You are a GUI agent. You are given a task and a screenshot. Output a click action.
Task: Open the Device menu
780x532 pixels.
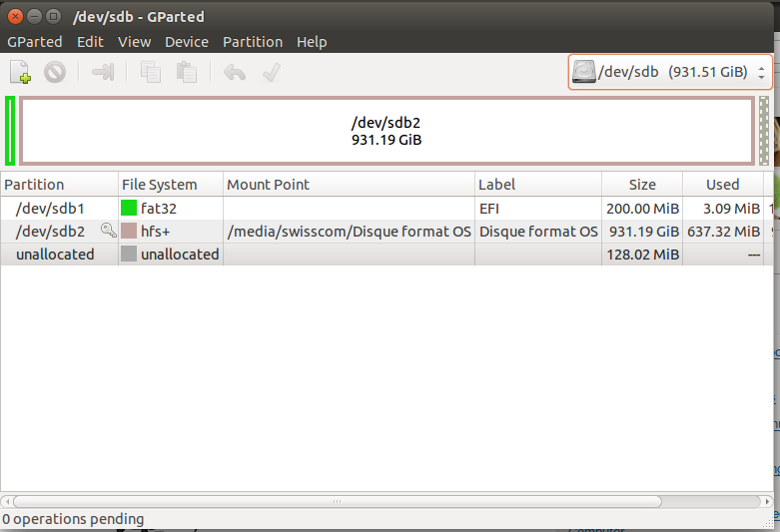(187, 42)
